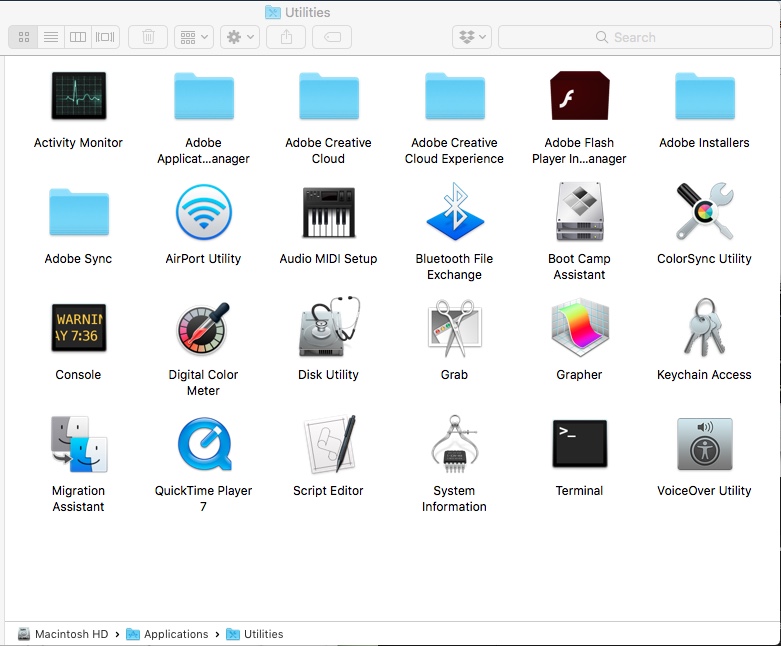Click the Disk Utility label text
This screenshot has width=781, height=646.
[328, 375]
